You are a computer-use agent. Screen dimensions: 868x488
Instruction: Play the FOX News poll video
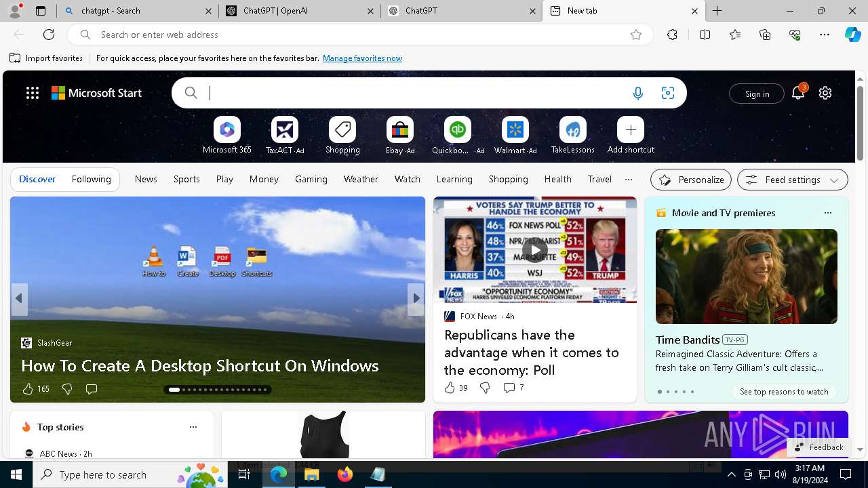click(535, 250)
